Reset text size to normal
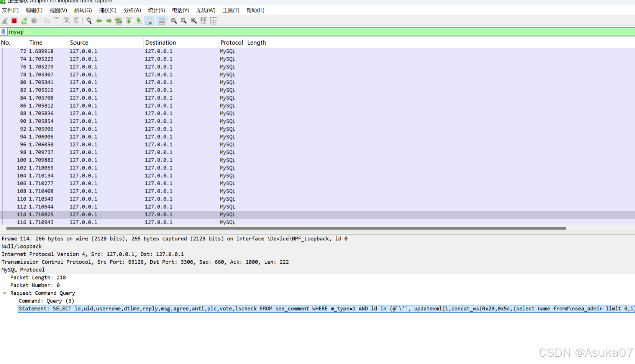Image resolution: width=635 pixels, height=364 pixels. (x=194, y=21)
